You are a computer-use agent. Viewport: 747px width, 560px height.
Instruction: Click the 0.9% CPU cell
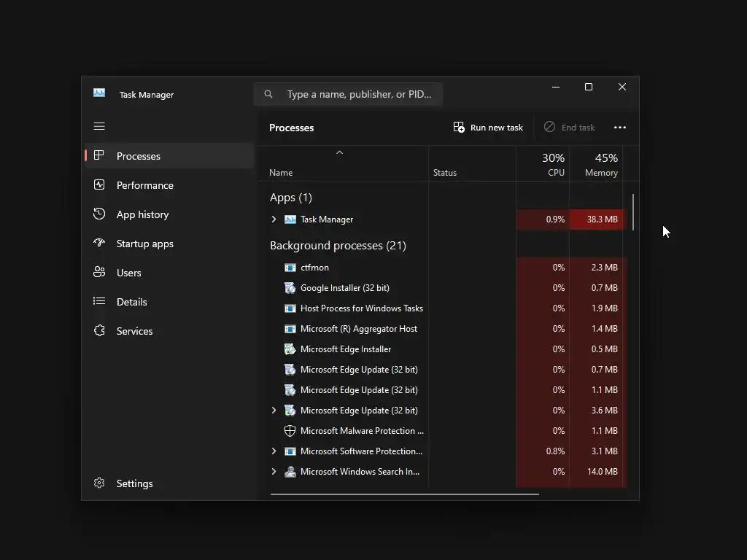click(543, 219)
